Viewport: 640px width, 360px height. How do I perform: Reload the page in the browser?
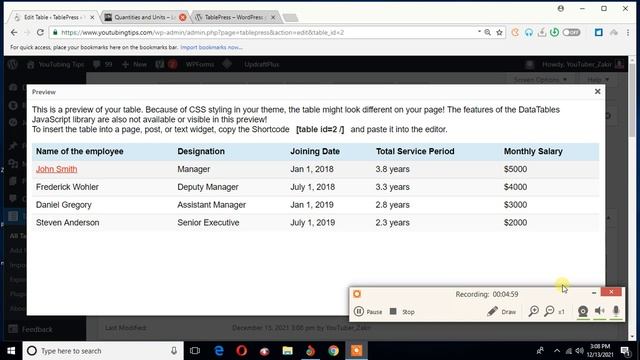(x=40, y=32)
